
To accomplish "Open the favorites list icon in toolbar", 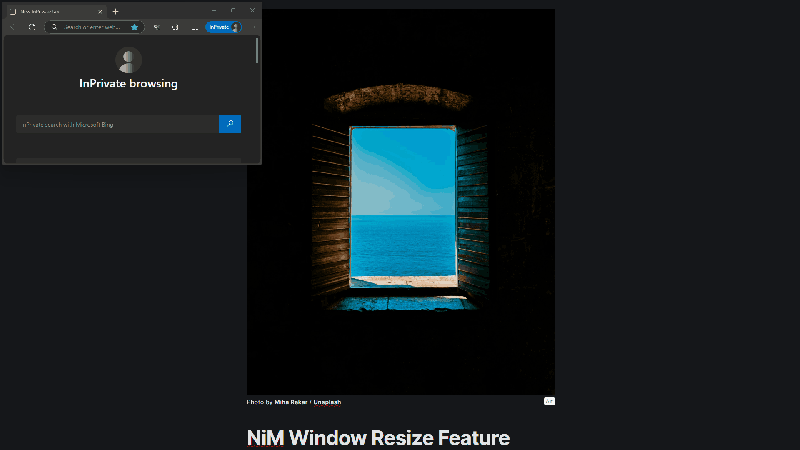I will pos(157,27).
